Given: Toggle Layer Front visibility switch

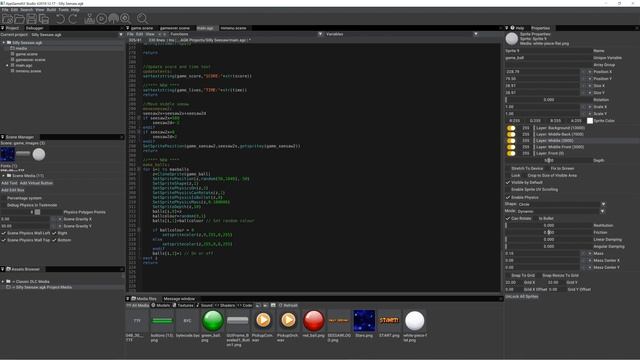Looking at the screenshot, I should (511, 153).
